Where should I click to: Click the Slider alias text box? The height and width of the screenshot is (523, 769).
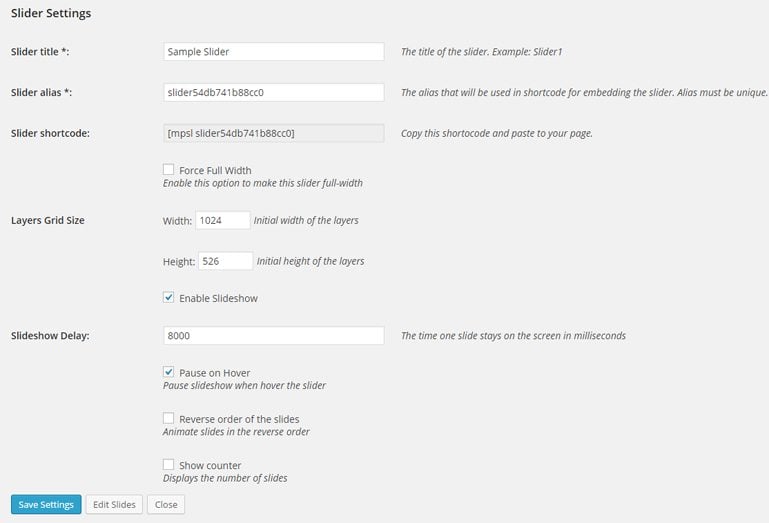[273, 92]
